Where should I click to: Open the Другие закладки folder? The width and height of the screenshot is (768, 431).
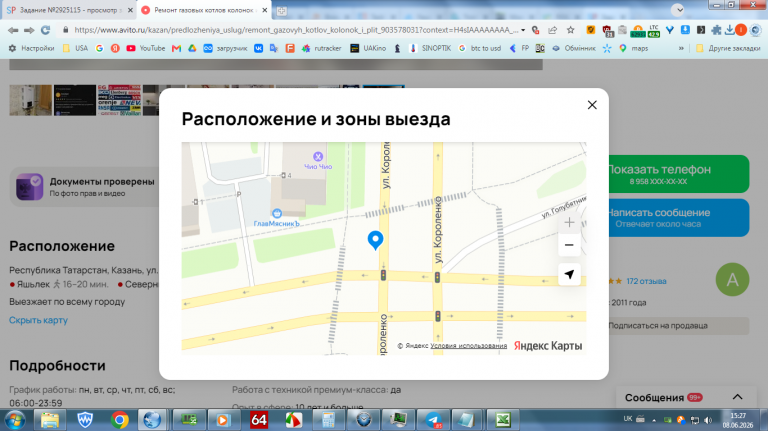[728, 48]
